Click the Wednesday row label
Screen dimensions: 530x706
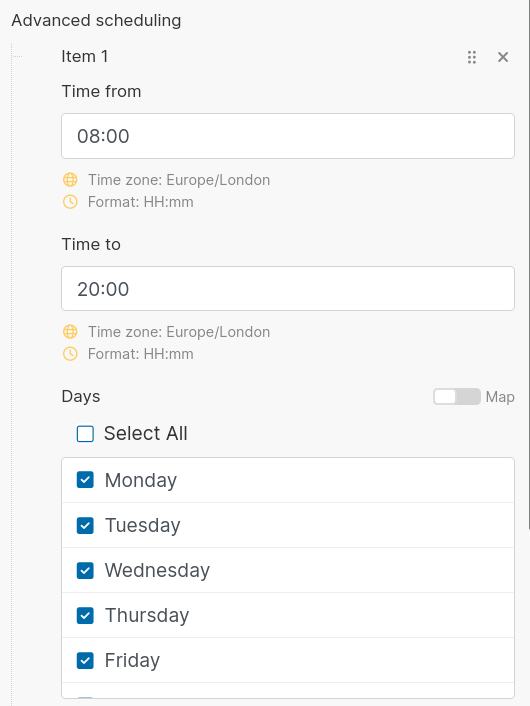coord(157,570)
